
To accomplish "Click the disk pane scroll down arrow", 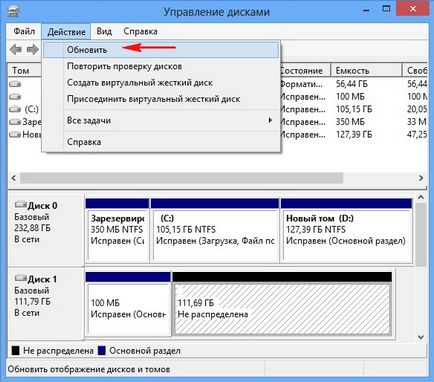I will click(x=421, y=337).
